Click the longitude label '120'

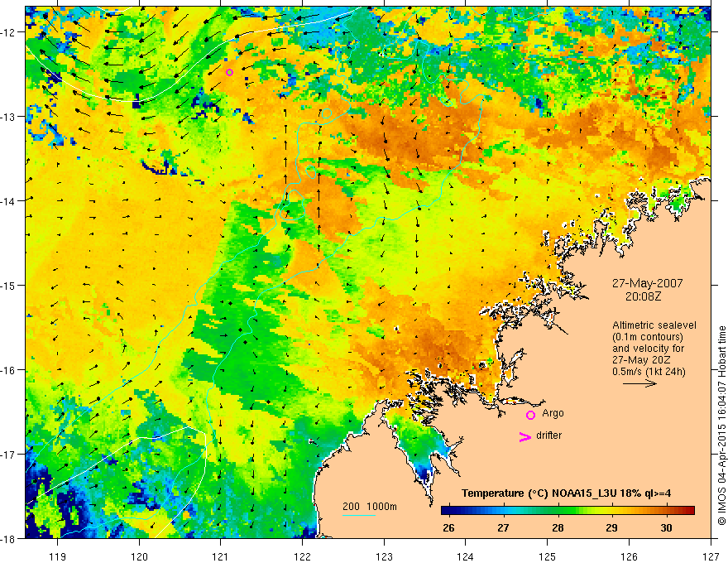(139, 556)
